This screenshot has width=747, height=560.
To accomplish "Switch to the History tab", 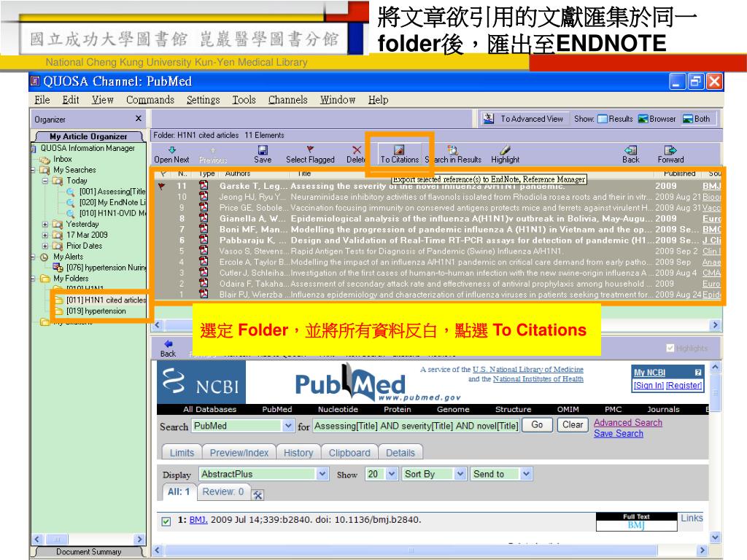I will [x=298, y=452].
